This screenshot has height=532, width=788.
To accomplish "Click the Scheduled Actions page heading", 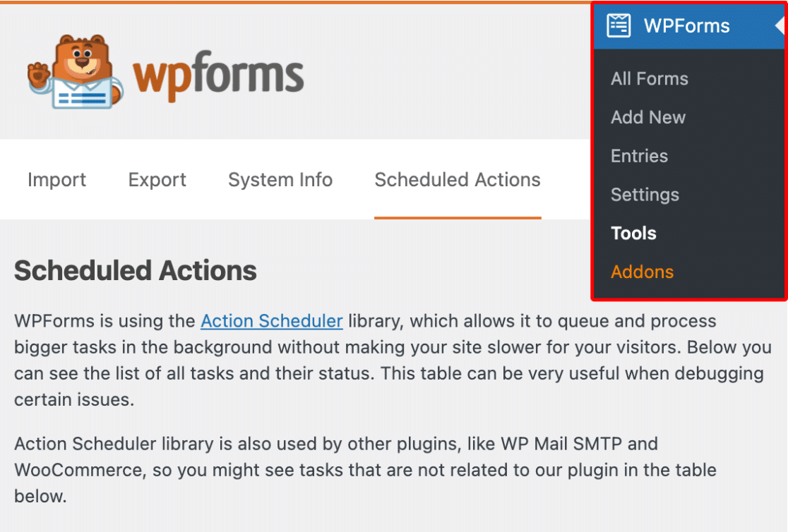I will 135,271.
